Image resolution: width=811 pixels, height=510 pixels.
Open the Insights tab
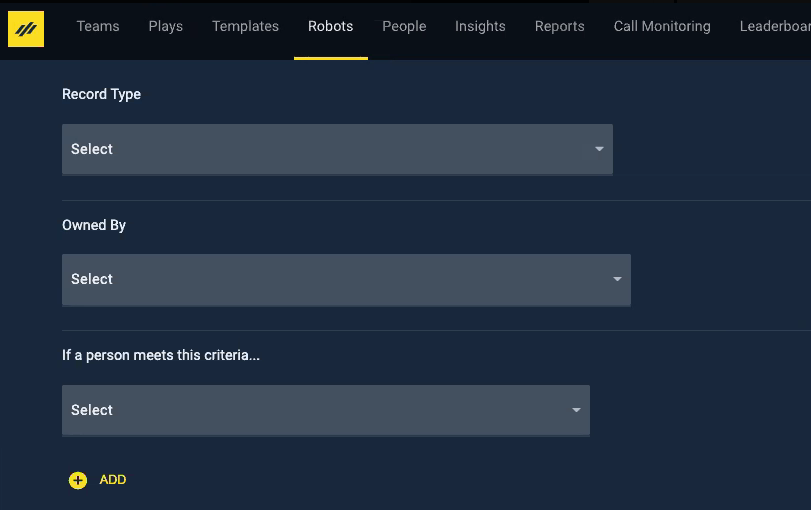[x=480, y=26]
